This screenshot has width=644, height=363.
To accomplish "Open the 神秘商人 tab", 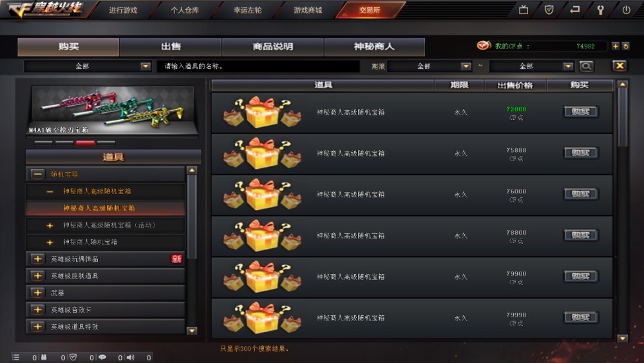I will tap(374, 47).
